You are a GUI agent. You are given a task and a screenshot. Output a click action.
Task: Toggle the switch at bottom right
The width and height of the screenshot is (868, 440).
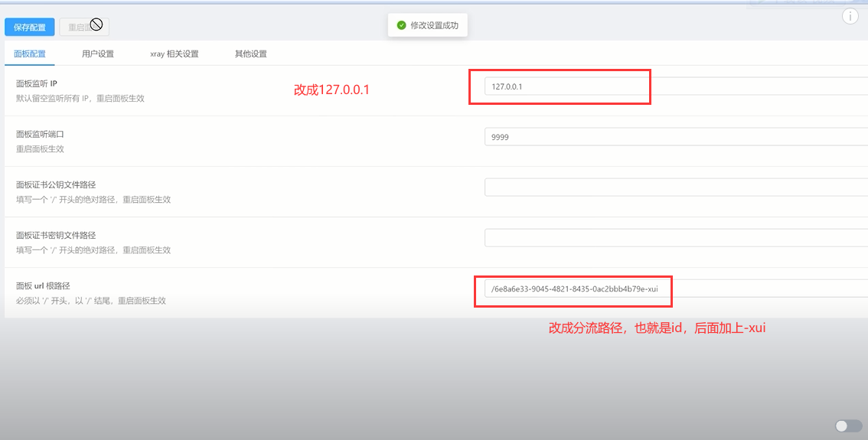click(x=849, y=425)
